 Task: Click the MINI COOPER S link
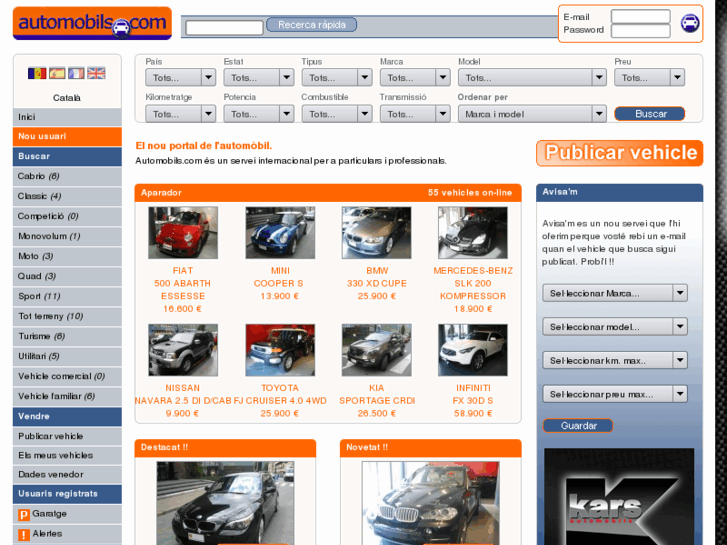279,277
